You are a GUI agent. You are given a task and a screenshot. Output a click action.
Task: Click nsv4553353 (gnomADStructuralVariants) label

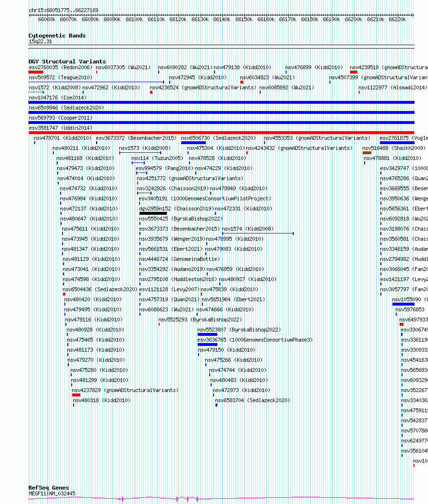(316, 137)
